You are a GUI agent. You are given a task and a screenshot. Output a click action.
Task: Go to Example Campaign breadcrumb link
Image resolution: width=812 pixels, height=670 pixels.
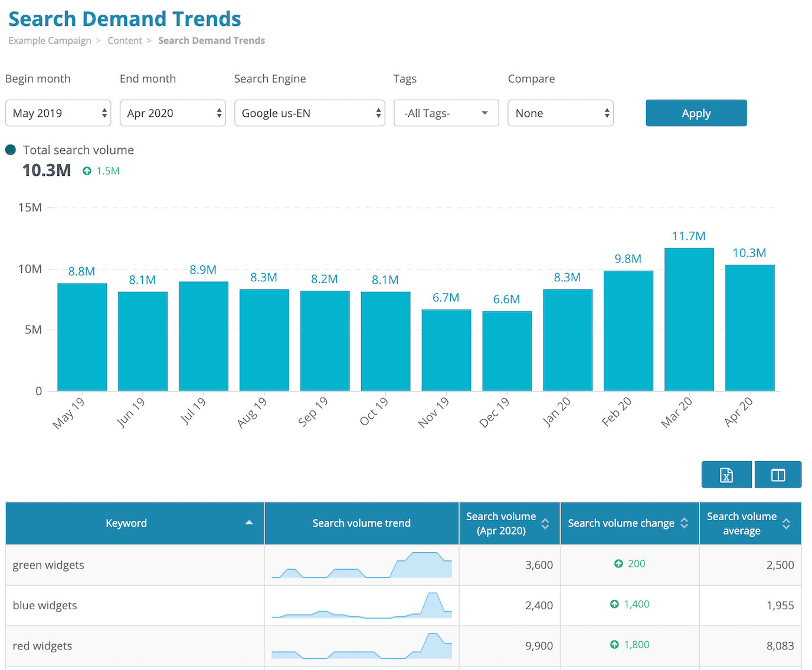tap(50, 40)
